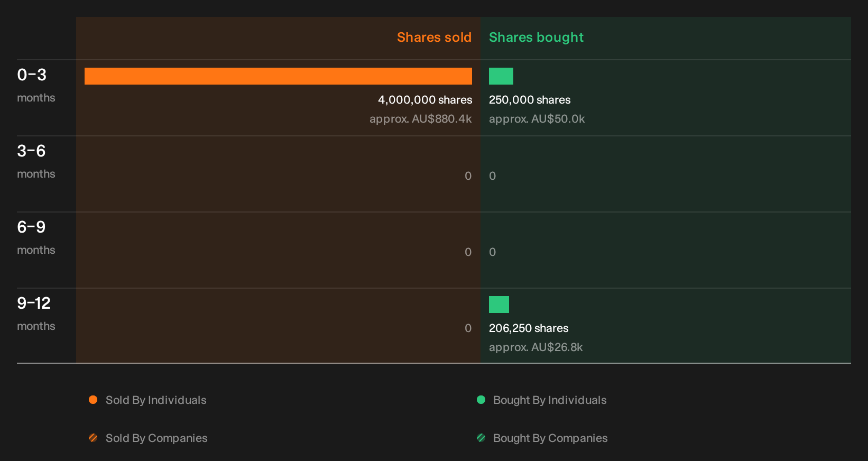Click the green 250,000 shares bought bar

(501, 76)
